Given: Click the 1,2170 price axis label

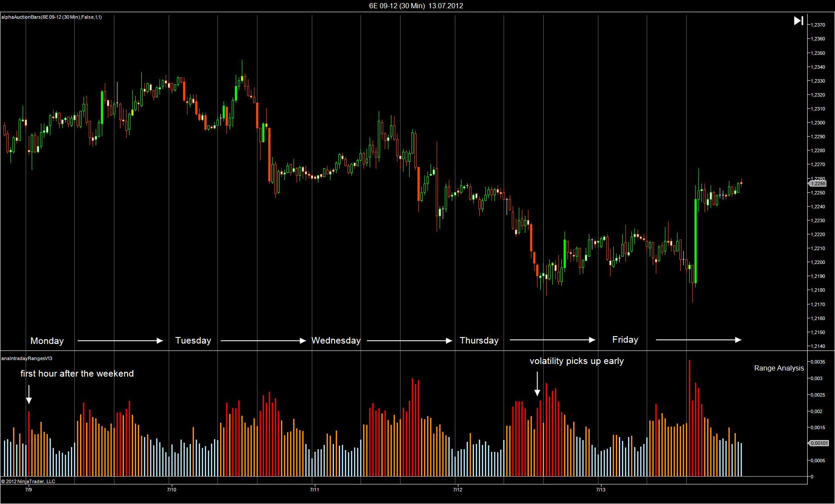Looking at the screenshot, I should pyautogui.click(x=818, y=304).
